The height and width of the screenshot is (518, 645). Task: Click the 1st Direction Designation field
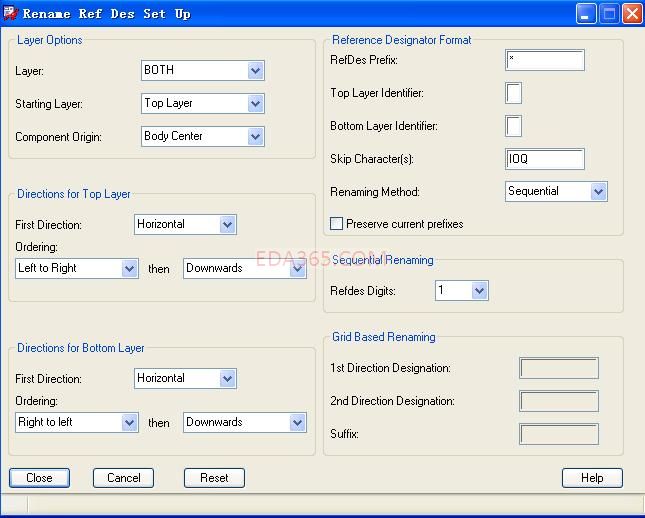[x=559, y=368]
